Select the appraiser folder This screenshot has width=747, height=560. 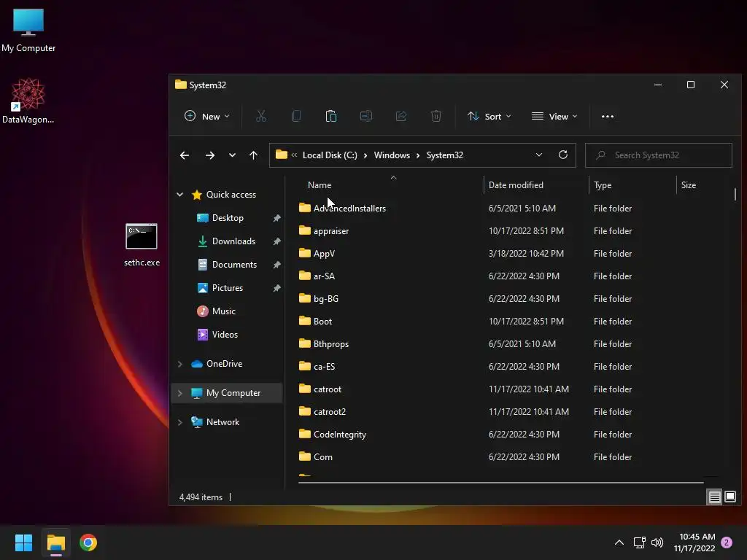click(x=331, y=231)
